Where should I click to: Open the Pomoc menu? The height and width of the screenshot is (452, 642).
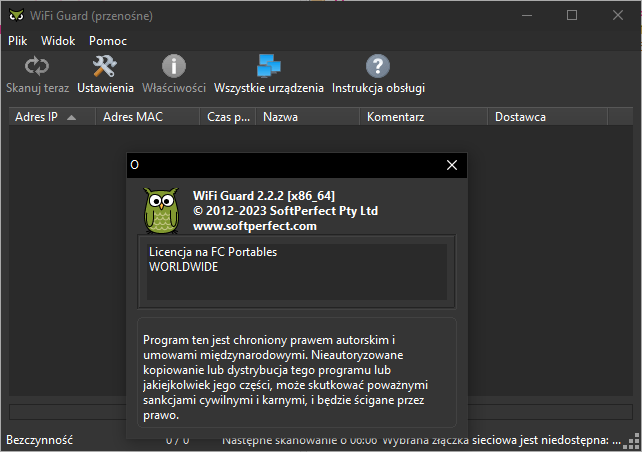(x=108, y=41)
